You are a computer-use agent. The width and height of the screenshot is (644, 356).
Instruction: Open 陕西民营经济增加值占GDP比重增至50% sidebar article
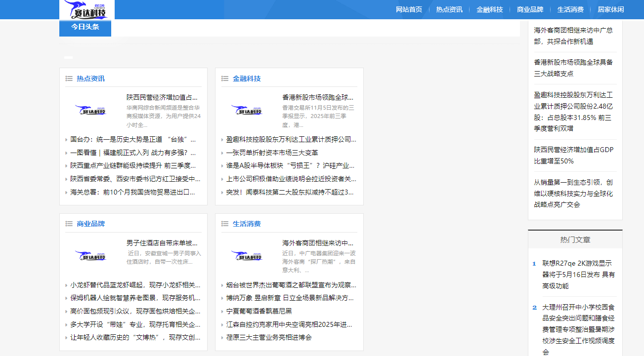click(x=573, y=155)
